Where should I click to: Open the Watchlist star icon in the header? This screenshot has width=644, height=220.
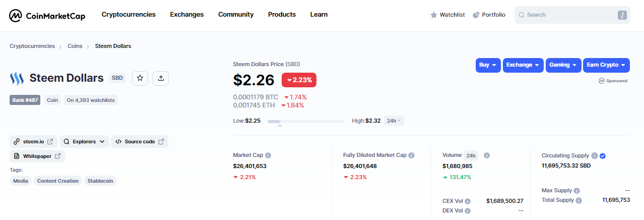[x=434, y=15]
